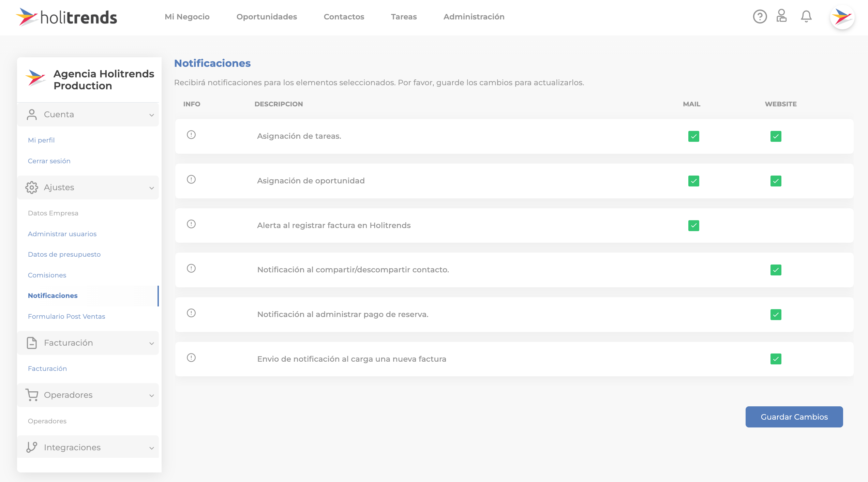Uncheck Website for Asignación de tareas
868x482 pixels.
click(x=776, y=136)
